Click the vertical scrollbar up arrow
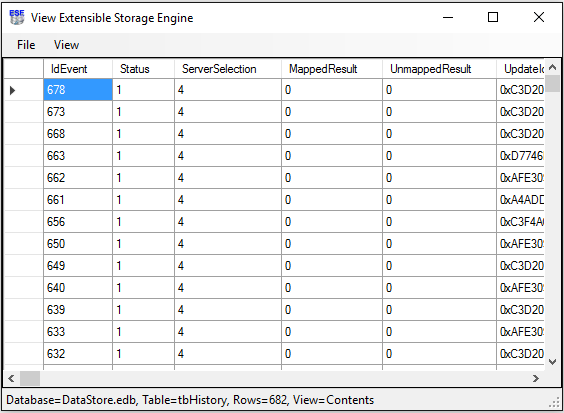This screenshot has width=564, height=413. click(x=552, y=67)
